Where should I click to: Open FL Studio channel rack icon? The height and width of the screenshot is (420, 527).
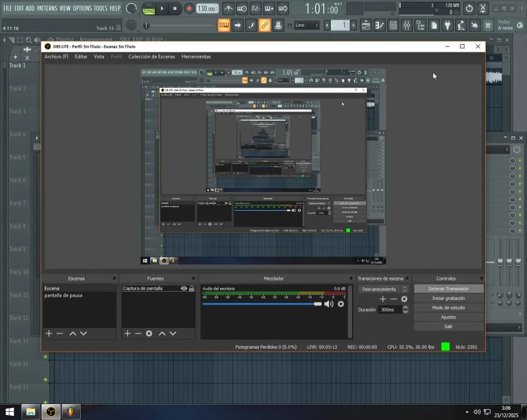pos(393,25)
